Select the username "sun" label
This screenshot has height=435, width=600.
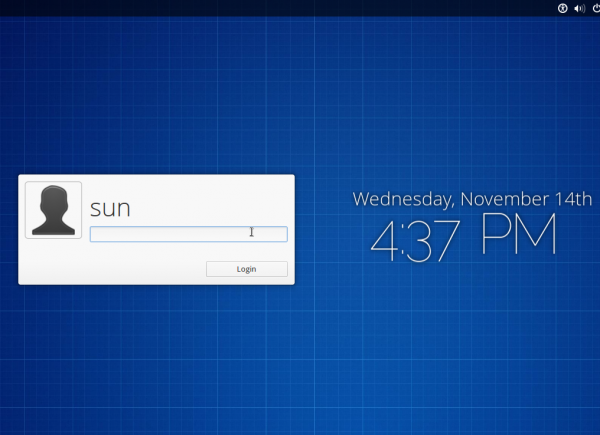pyautogui.click(x=110, y=209)
